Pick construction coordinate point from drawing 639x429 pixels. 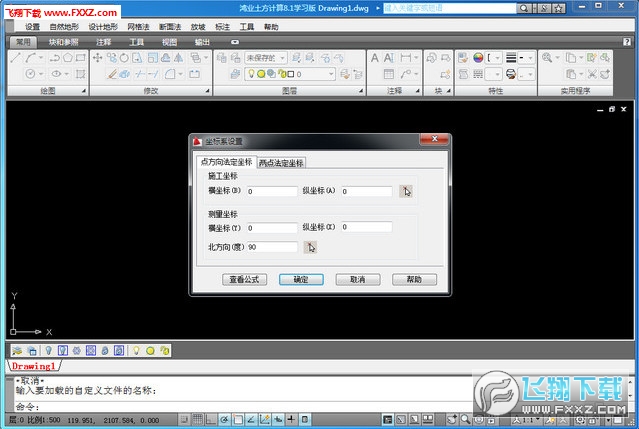tap(405, 191)
